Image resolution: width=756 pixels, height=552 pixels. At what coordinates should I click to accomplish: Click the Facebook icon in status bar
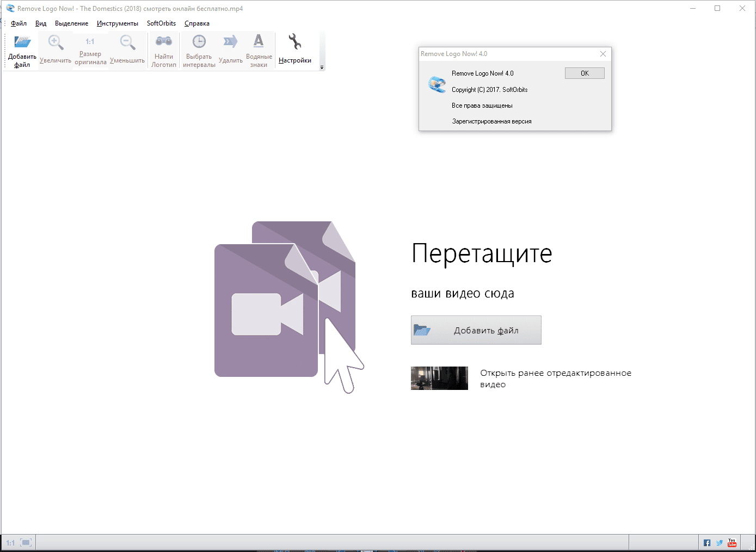point(707,543)
